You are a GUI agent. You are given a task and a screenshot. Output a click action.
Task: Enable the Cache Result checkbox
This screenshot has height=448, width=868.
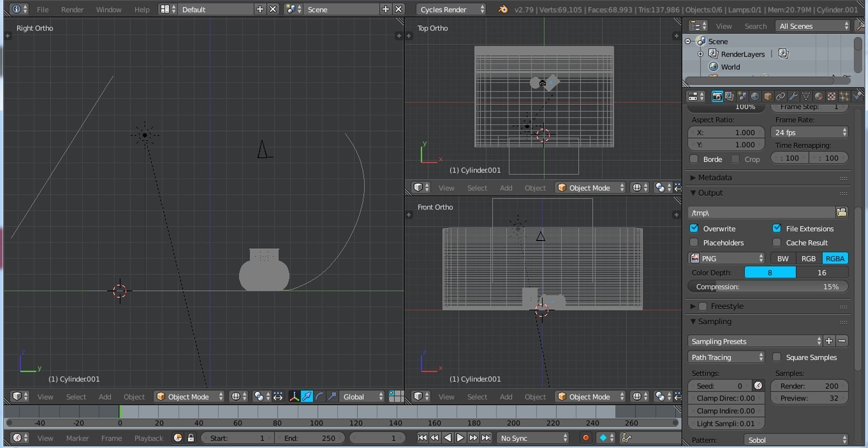[777, 243]
